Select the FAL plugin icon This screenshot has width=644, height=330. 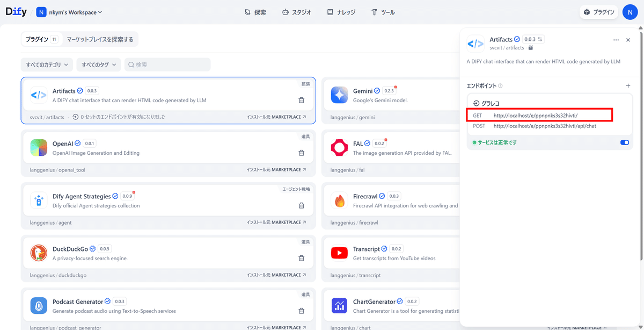(x=339, y=146)
